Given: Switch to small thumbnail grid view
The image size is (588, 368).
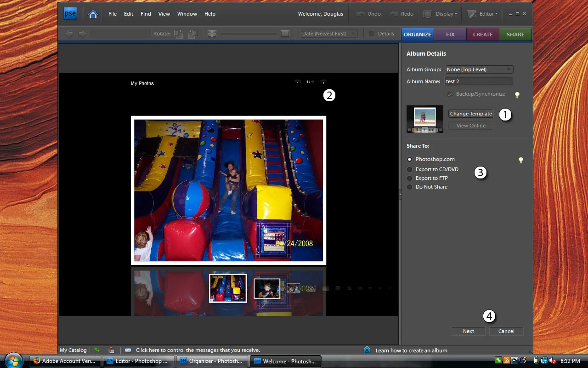Looking at the screenshot, I should [x=212, y=34].
